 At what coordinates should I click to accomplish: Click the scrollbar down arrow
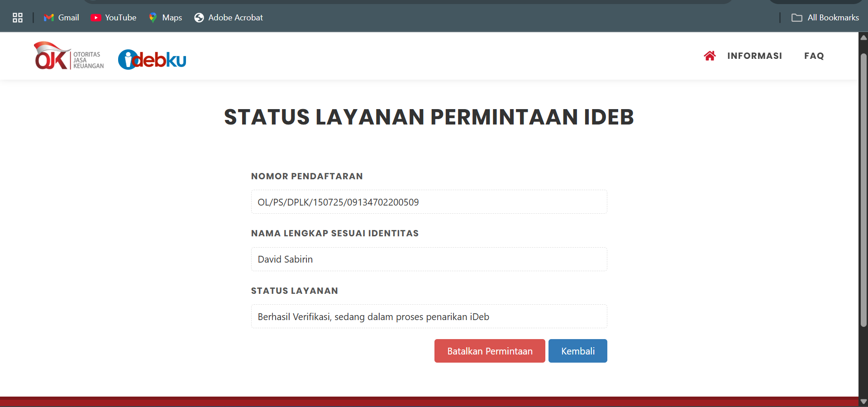pos(863,402)
